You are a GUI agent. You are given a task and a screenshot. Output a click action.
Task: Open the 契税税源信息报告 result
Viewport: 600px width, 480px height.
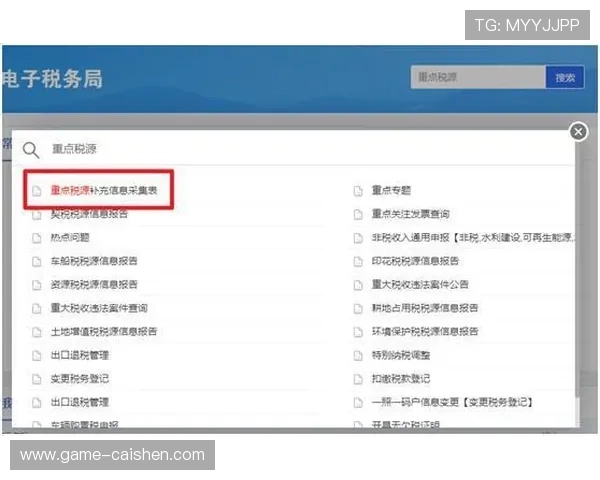click(89, 214)
